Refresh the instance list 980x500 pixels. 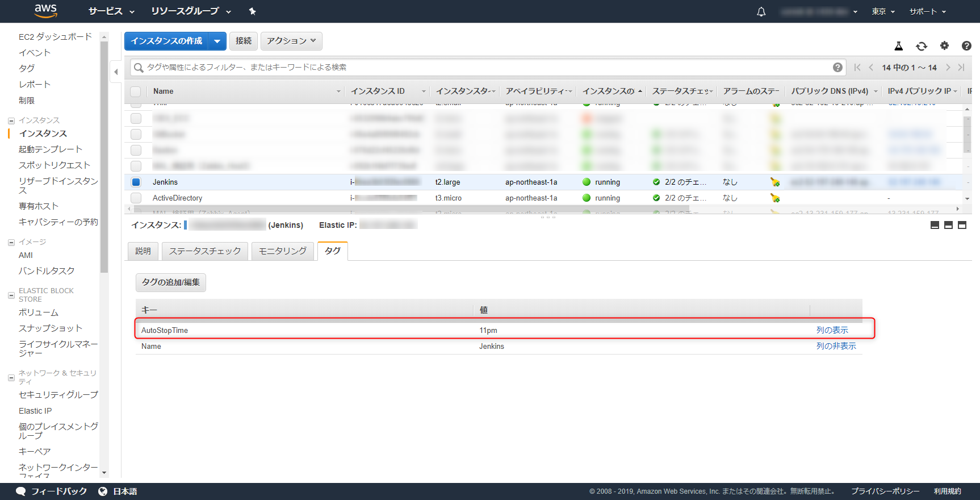[x=922, y=46]
